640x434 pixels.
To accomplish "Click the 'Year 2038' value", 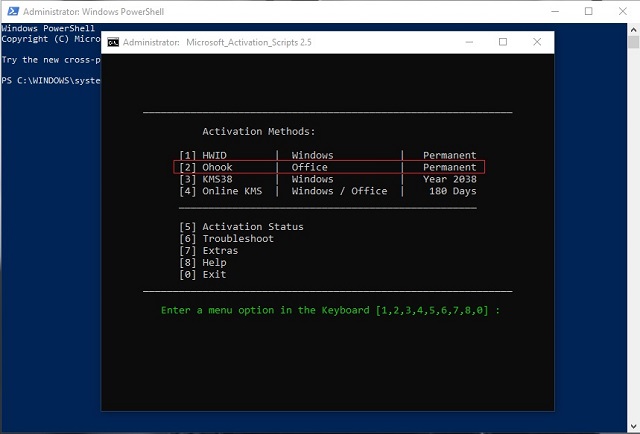I will pyautogui.click(x=449, y=179).
